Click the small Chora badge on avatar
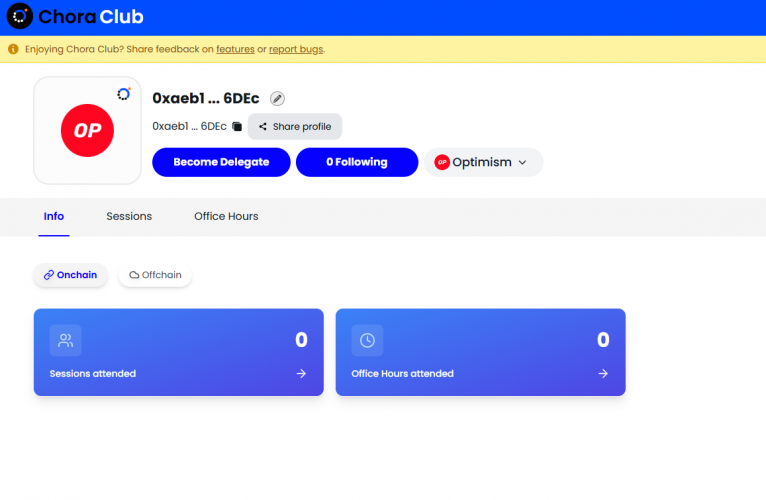Viewport: 766px width, 500px height. coord(124,93)
